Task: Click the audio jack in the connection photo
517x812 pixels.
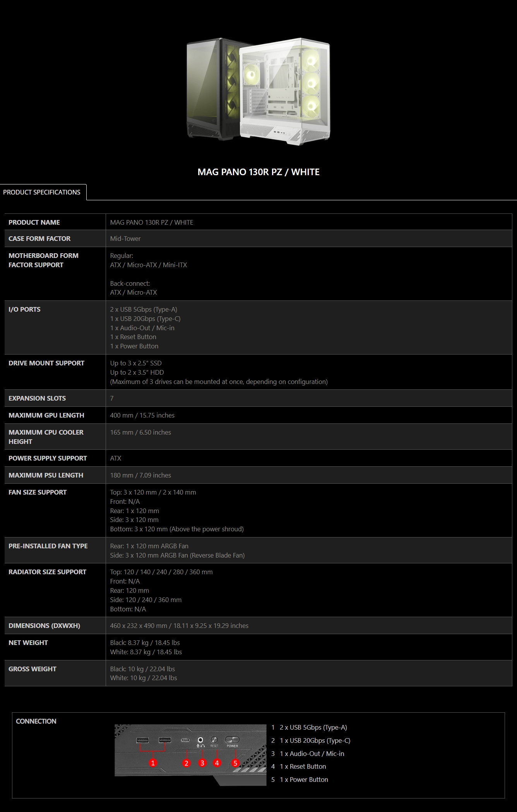Action: [200, 740]
